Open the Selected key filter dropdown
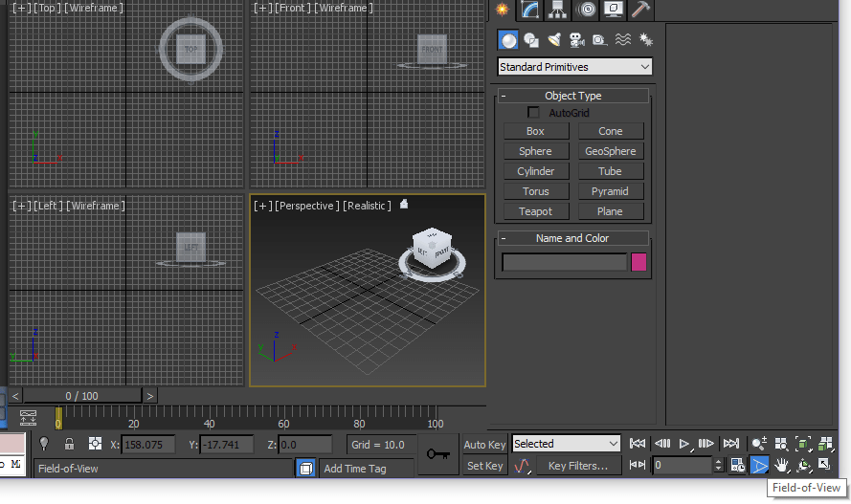851x504 pixels. coord(567,444)
